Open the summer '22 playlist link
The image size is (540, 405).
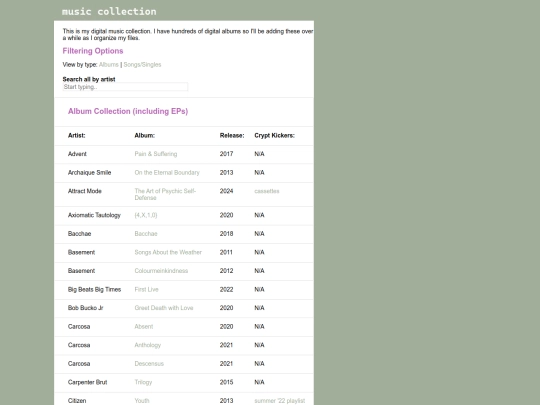tap(280, 401)
